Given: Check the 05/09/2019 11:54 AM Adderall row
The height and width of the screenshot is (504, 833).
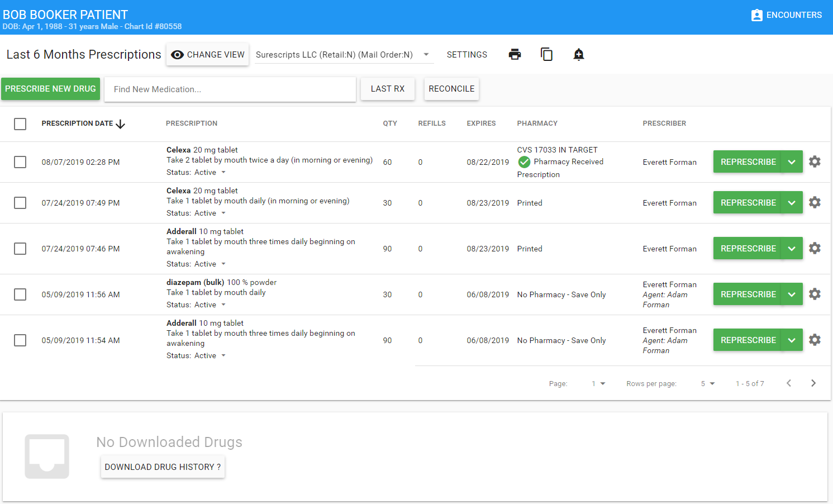Looking at the screenshot, I should (20, 340).
